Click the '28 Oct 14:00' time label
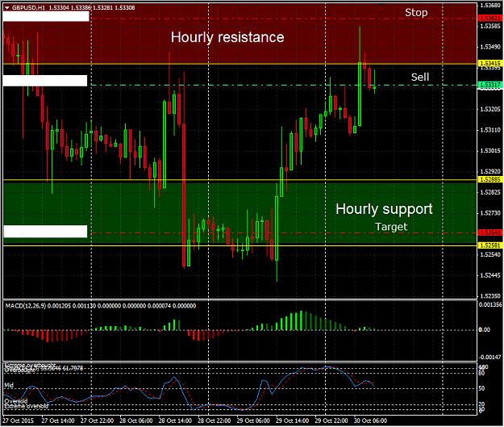504x427 pixels. 175,421
